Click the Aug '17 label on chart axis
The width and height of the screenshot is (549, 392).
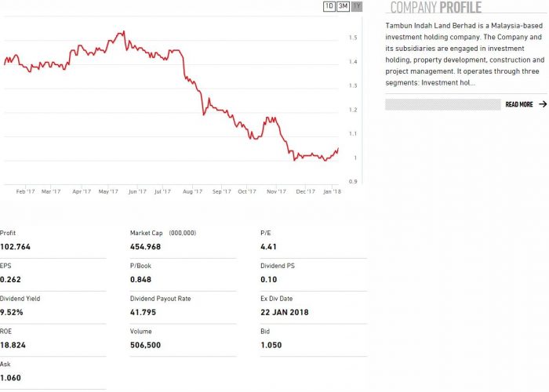pos(192,191)
